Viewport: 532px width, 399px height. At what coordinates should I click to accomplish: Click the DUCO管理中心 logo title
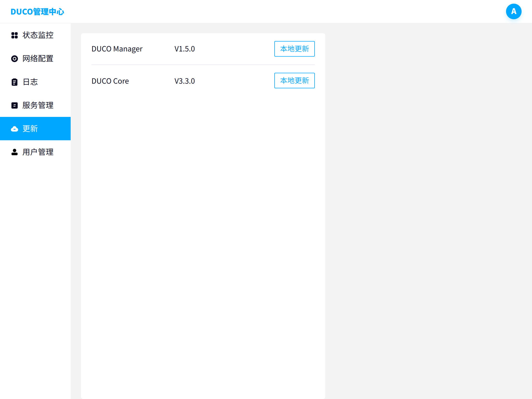tap(37, 12)
